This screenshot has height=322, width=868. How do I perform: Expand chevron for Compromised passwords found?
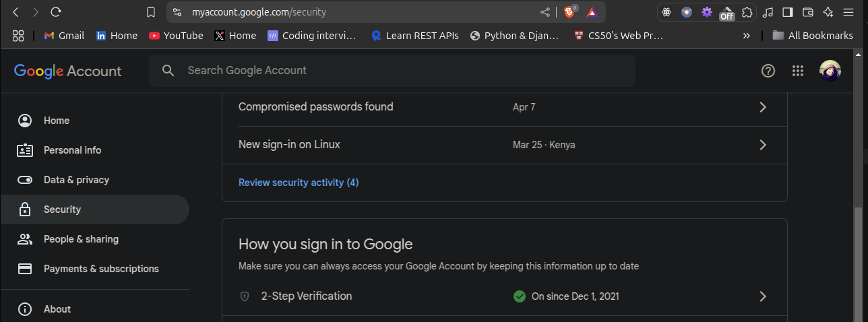coord(763,107)
